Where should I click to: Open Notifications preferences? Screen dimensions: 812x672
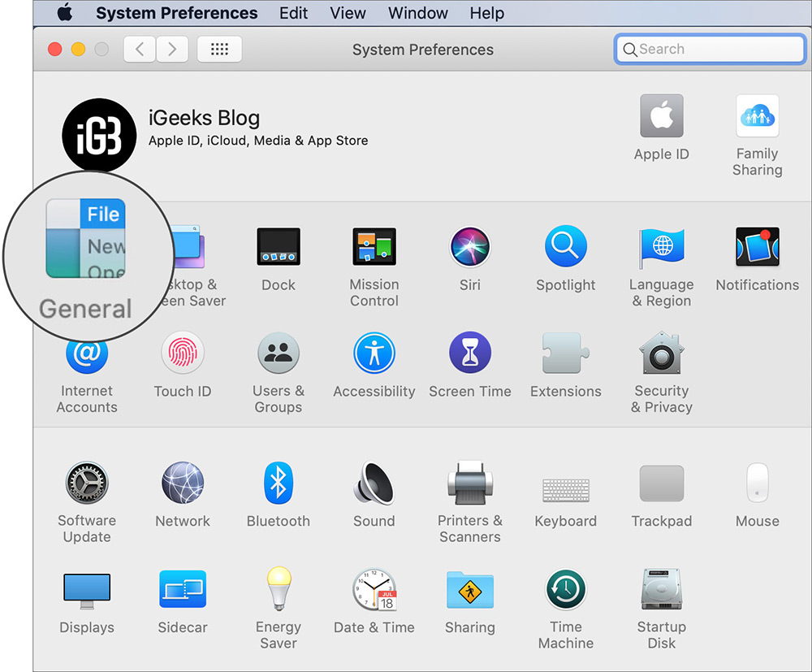coord(758,247)
